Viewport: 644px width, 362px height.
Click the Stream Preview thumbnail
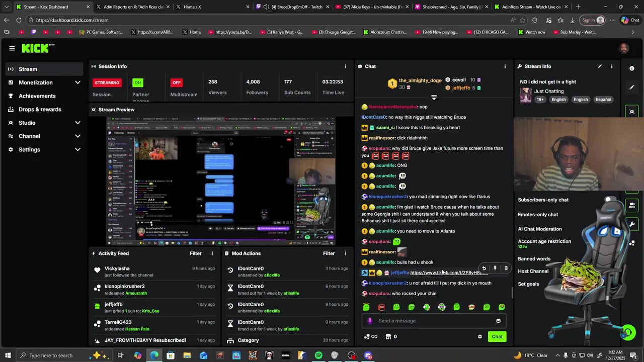(x=221, y=181)
